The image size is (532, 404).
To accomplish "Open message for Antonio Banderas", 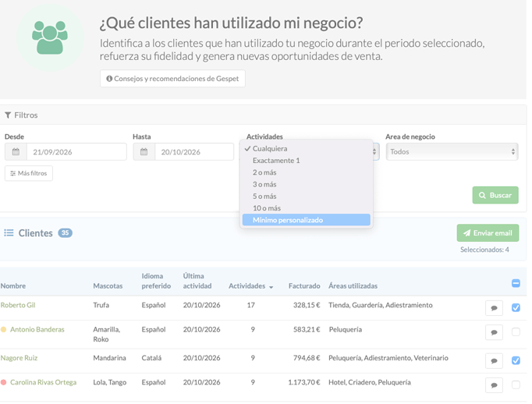I will tap(494, 332).
